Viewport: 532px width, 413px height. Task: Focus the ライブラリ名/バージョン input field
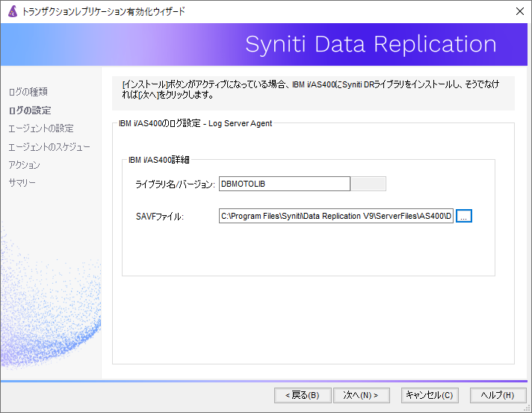click(x=285, y=184)
